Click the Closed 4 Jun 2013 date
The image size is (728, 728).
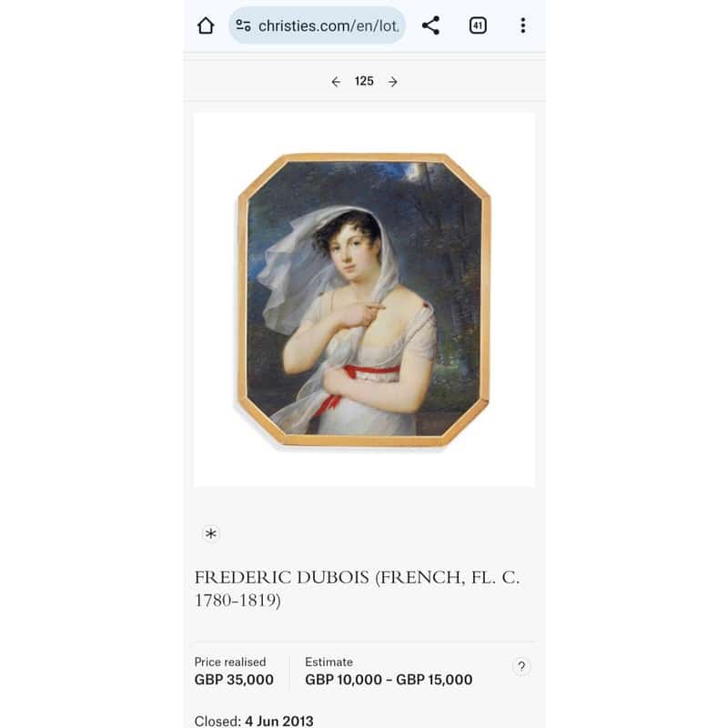pos(254,721)
